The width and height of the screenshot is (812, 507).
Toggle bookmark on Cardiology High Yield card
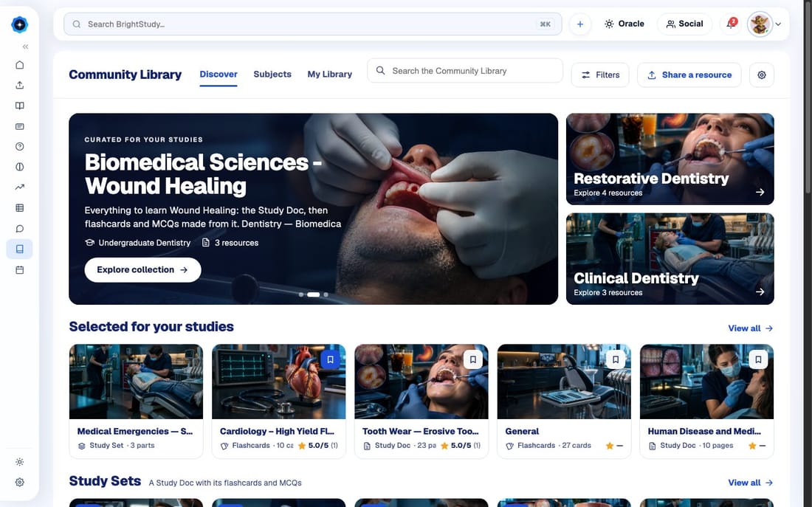[331, 359]
